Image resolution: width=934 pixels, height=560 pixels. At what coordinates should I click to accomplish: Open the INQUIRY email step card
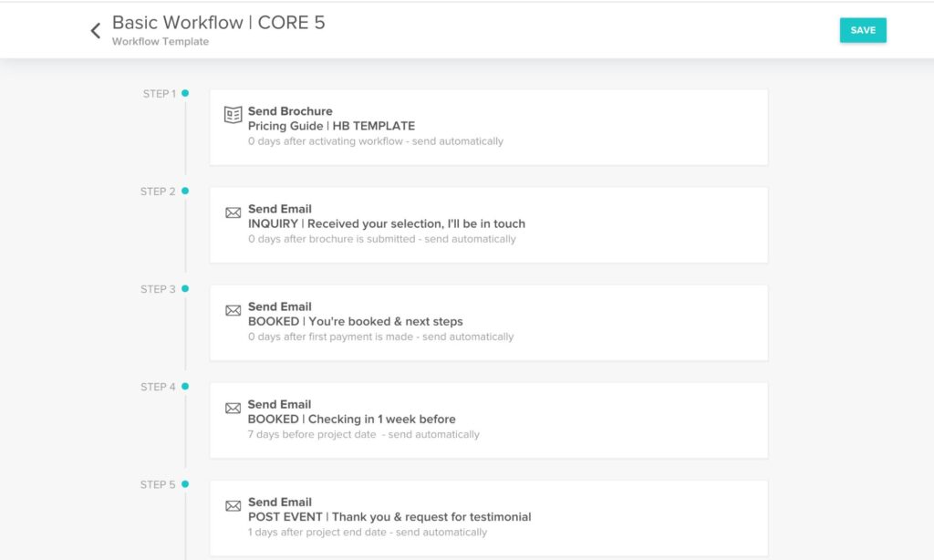(x=490, y=224)
